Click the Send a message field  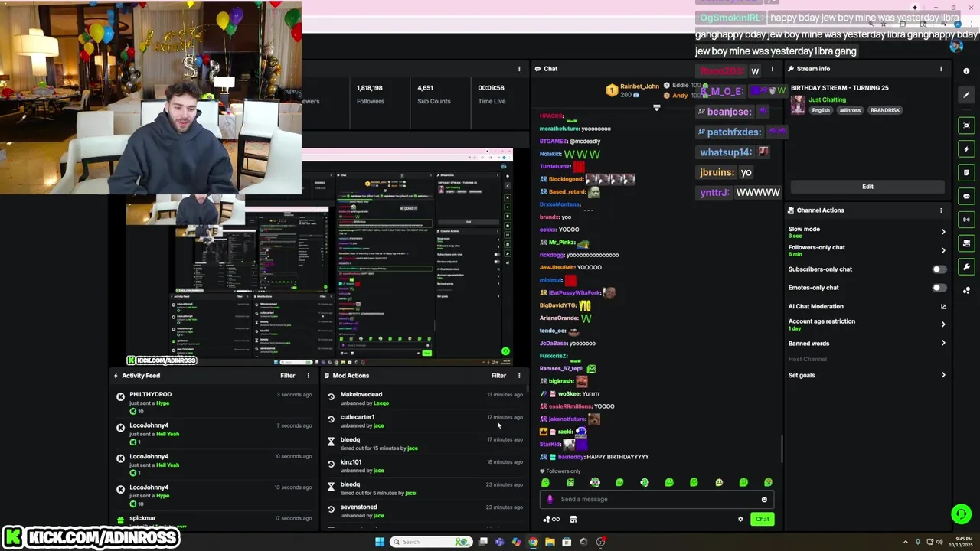tap(656, 500)
